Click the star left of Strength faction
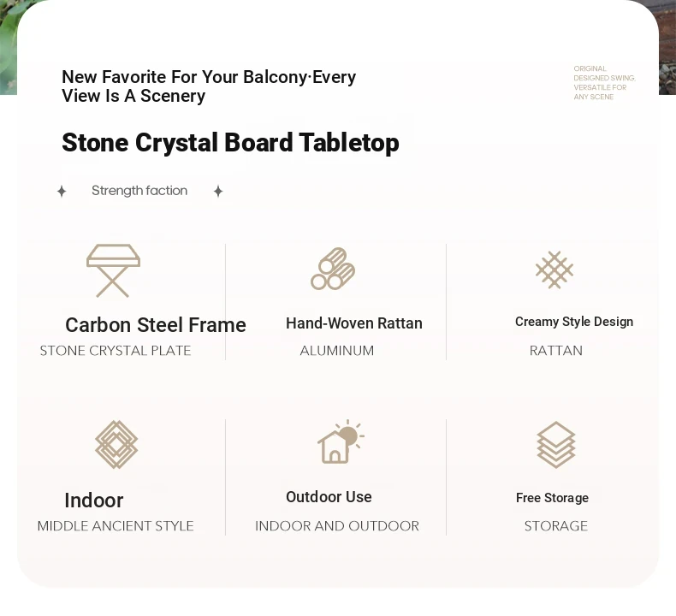676x616 pixels. coord(62,191)
